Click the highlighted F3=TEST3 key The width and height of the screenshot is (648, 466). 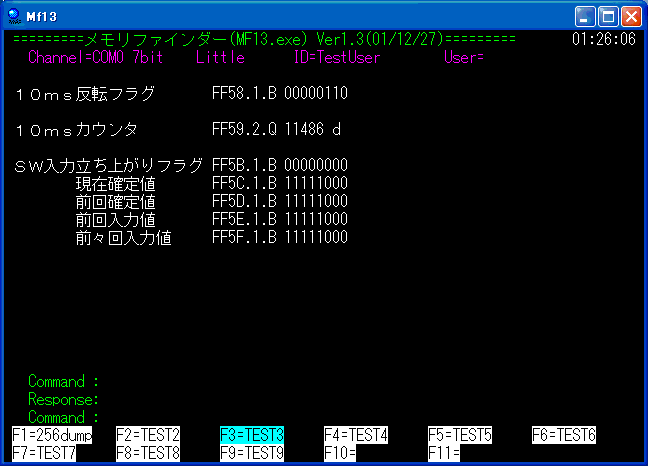click(x=252, y=435)
